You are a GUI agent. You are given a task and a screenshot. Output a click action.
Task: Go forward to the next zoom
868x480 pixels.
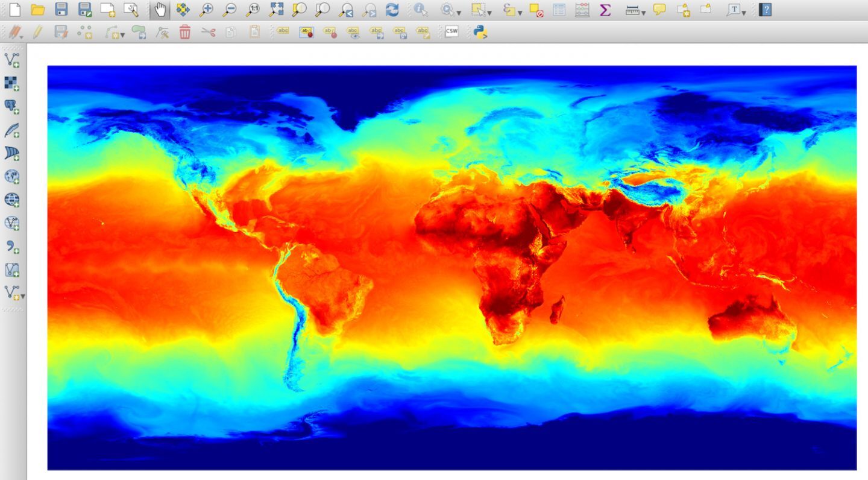369,10
